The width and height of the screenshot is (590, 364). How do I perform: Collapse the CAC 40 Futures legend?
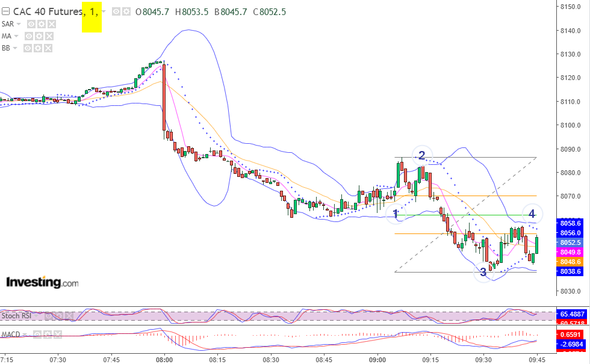(5, 11)
